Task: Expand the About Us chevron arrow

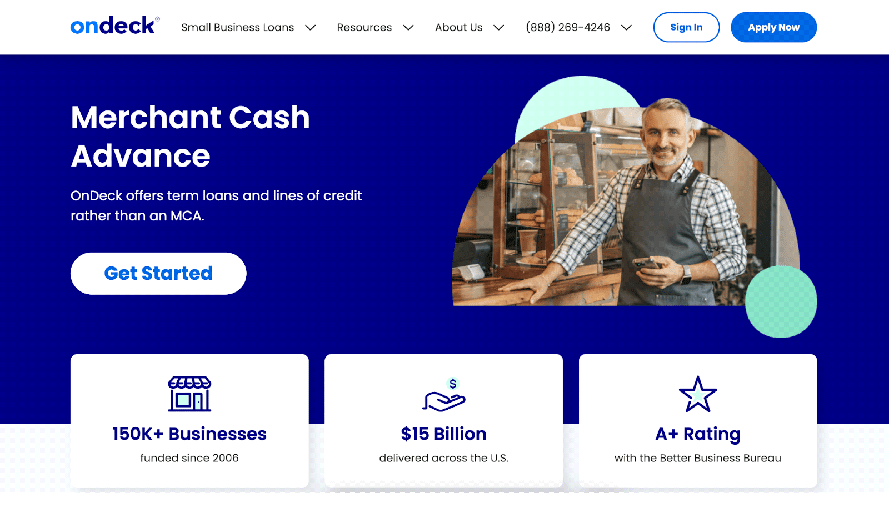Action: pyautogui.click(x=498, y=27)
